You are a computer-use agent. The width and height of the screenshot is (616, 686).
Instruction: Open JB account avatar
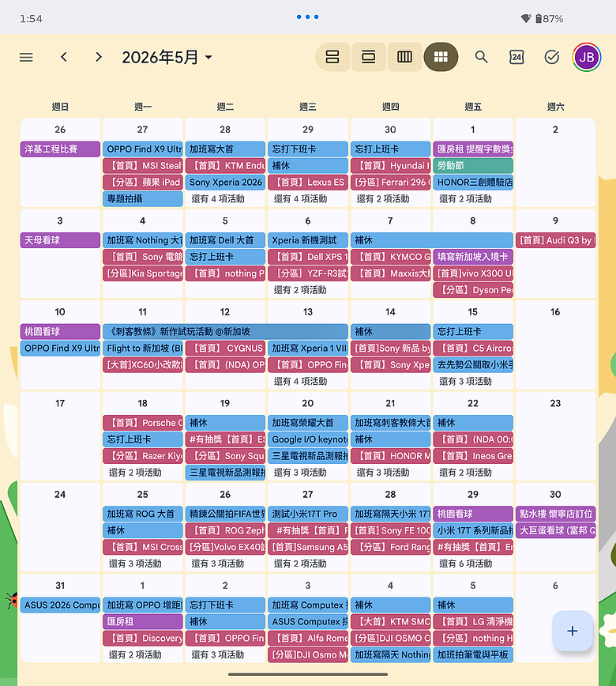(x=587, y=57)
